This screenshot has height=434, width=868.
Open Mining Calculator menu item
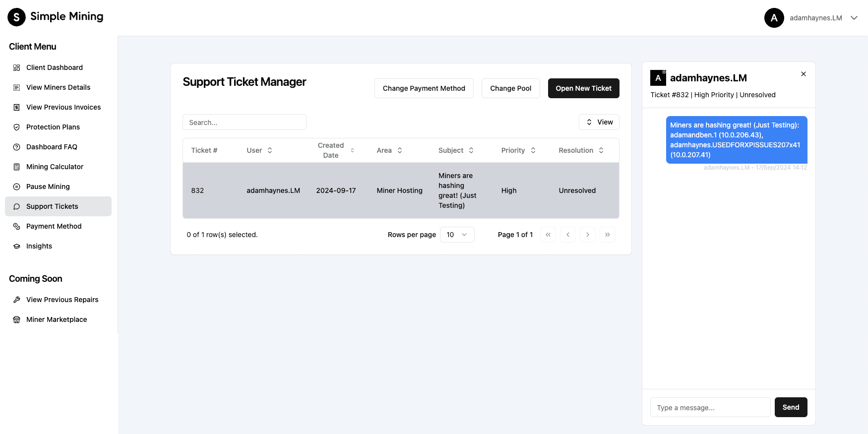pos(58,167)
